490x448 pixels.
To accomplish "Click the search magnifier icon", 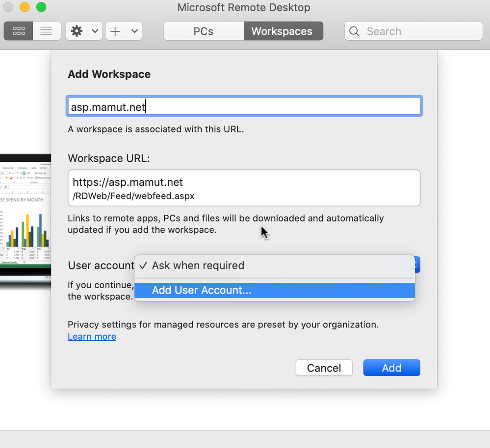I will pos(354,31).
